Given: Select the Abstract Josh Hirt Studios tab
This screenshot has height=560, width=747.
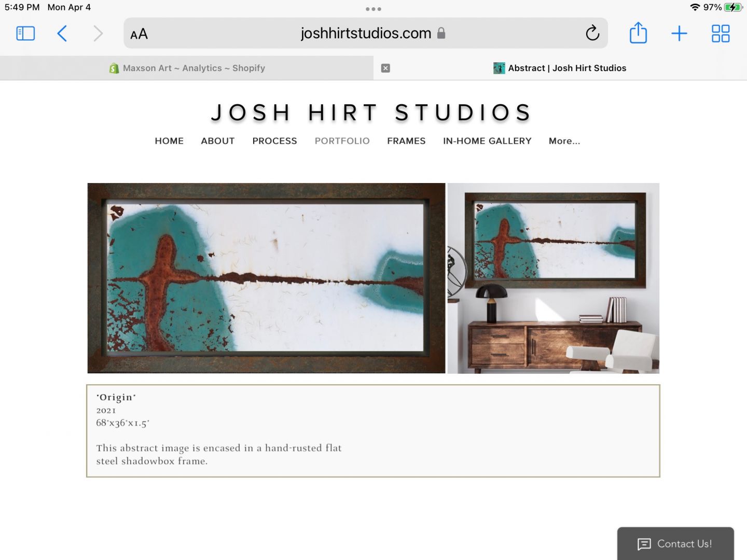Looking at the screenshot, I should click(x=560, y=68).
